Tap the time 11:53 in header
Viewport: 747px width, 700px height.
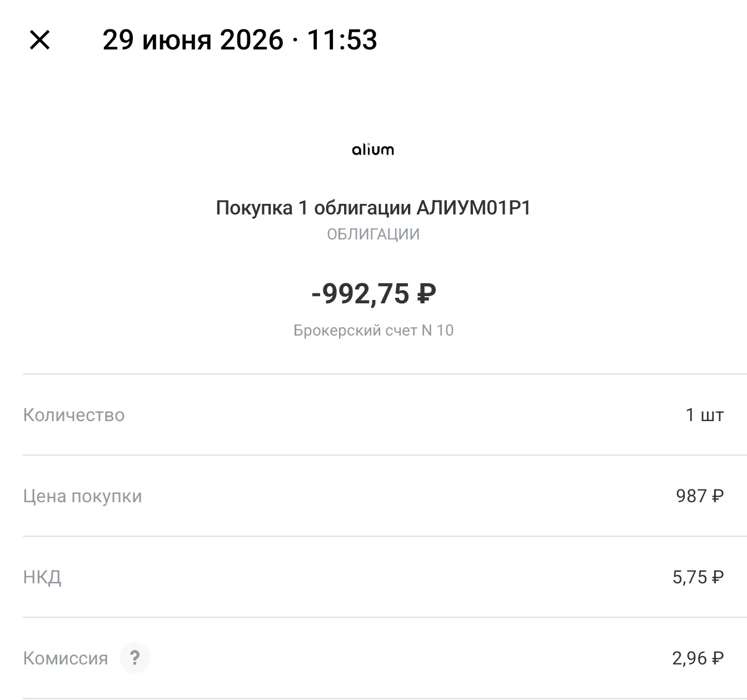[342, 40]
